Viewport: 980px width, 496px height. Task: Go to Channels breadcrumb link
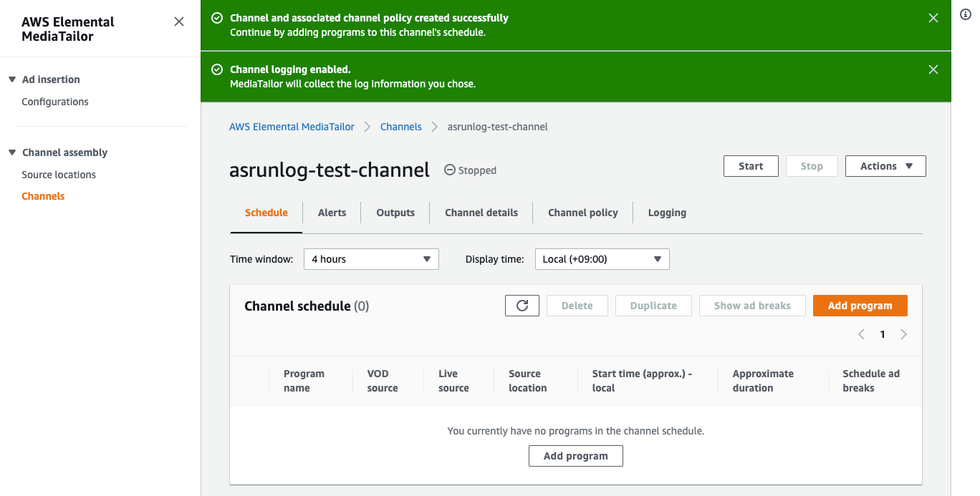pos(401,127)
